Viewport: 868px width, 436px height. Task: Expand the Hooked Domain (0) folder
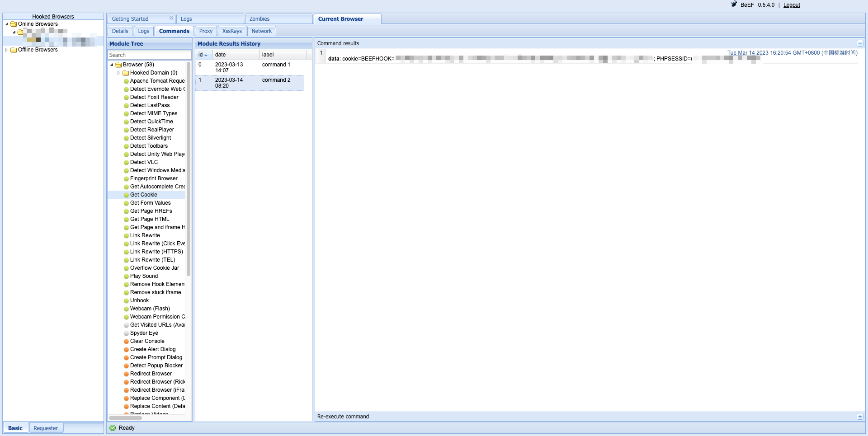point(119,73)
